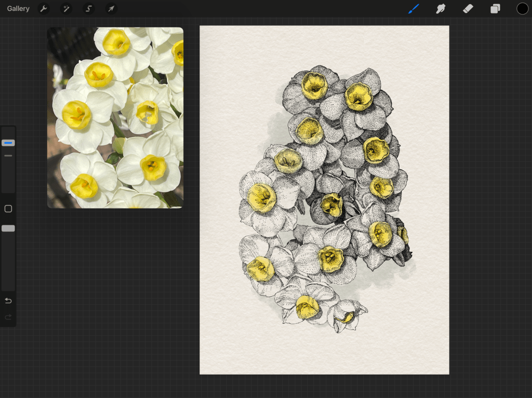
Task: Activate the Transform arrow tool
Action: pyautogui.click(x=111, y=9)
